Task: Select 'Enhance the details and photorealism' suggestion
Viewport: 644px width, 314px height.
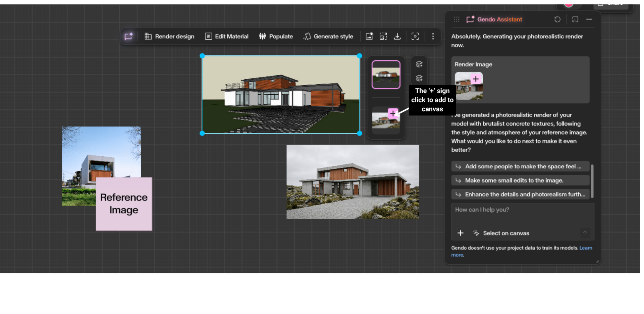Action: coord(520,194)
